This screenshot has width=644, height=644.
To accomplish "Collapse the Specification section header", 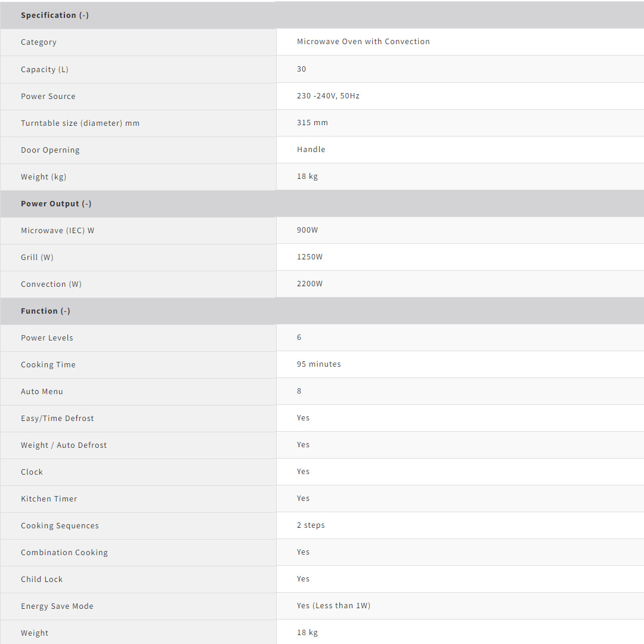I will click(x=55, y=15).
